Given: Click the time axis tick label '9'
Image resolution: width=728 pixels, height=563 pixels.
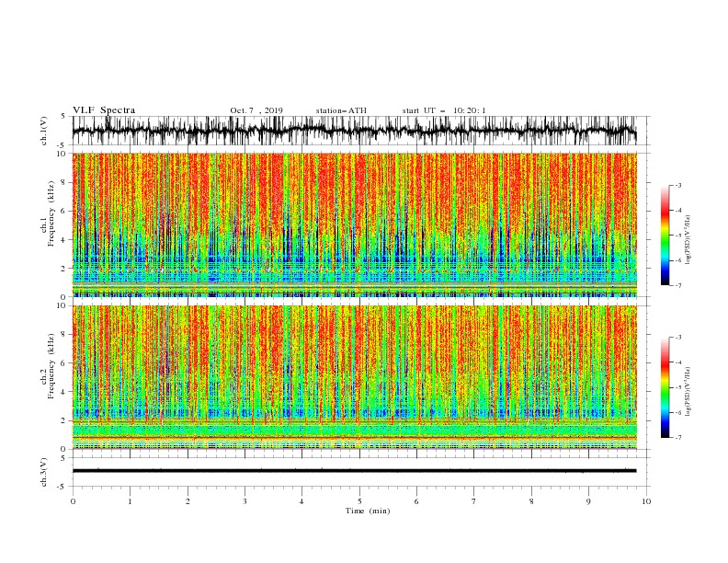Looking at the screenshot, I should (588, 501).
